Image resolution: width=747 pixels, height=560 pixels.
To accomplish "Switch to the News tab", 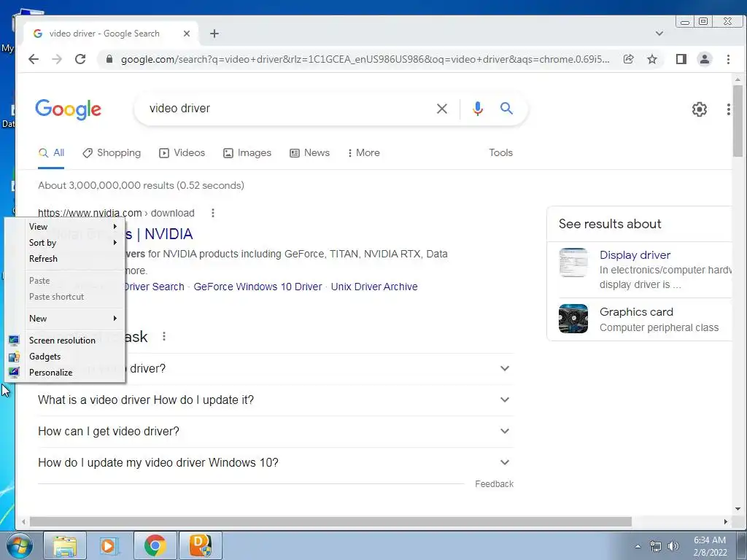I will (x=309, y=153).
